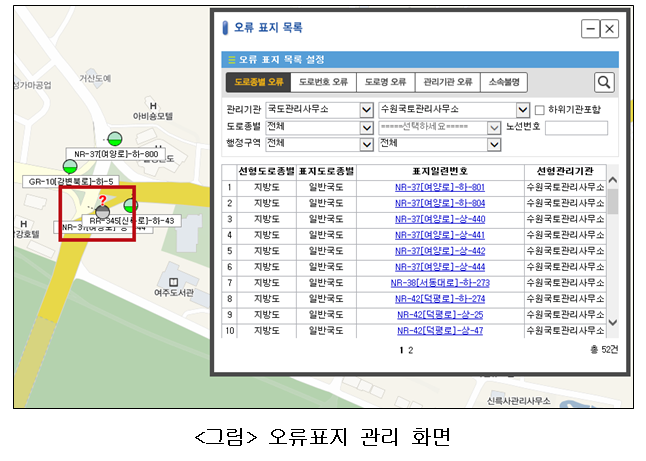Open link NR-38[서동대로]-하-273
Viewport: 646px width, 461px height.
(439, 283)
